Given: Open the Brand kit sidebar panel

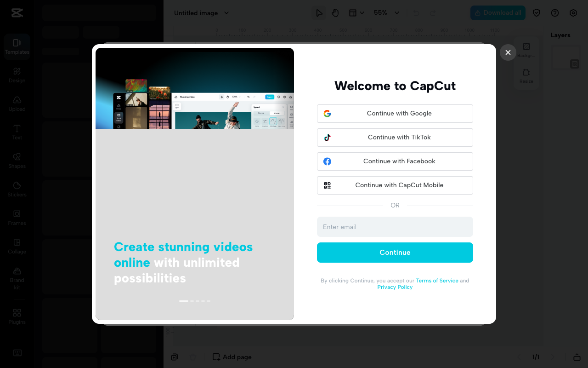Looking at the screenshot, I should coord(17,278).
